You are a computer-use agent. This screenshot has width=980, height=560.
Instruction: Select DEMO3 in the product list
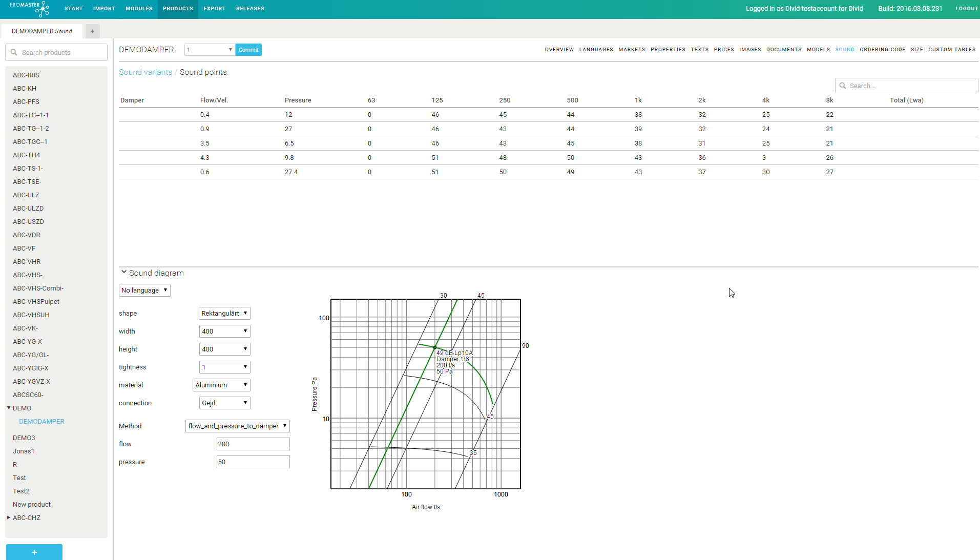tap(24, 438)
